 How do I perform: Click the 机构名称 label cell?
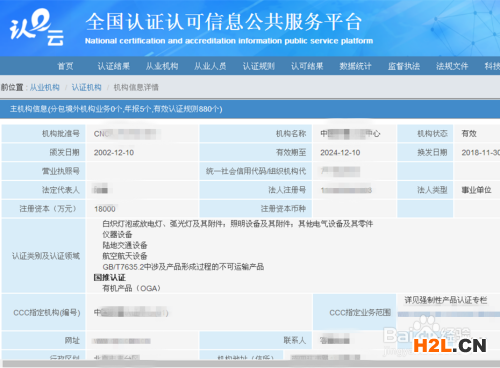pyautogui.click(x=256, y=134)
